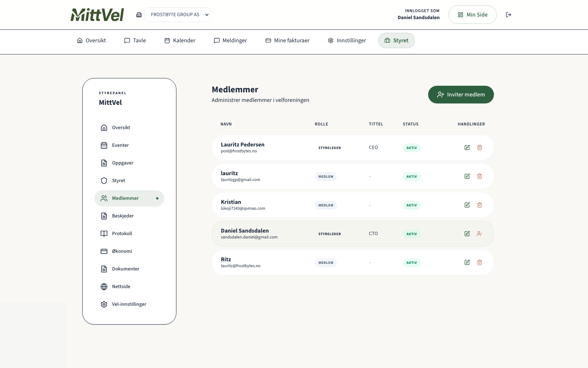Click the MittVel logo
Screen dimensions: 588x368
97,15
